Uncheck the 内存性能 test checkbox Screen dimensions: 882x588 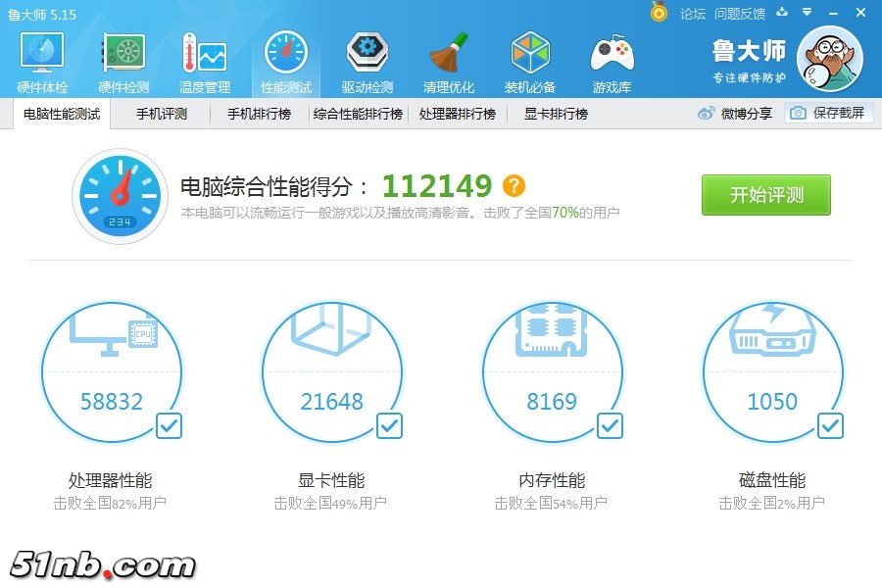[610, 426]
